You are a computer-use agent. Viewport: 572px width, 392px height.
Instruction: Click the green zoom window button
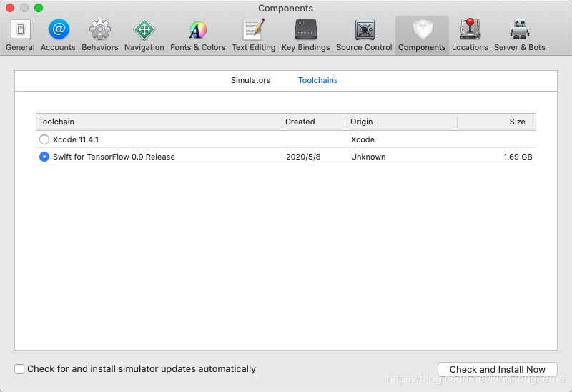point(39,8)
